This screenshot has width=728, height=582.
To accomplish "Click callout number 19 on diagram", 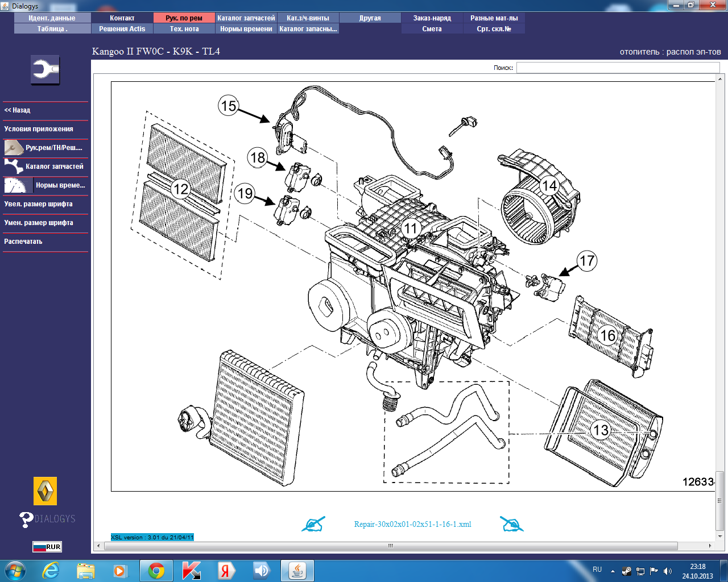I will point(245,194).
